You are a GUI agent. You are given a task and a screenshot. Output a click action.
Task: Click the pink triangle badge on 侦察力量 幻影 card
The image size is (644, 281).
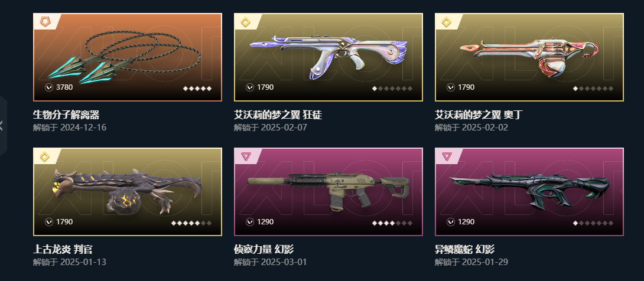coord(246,156)
